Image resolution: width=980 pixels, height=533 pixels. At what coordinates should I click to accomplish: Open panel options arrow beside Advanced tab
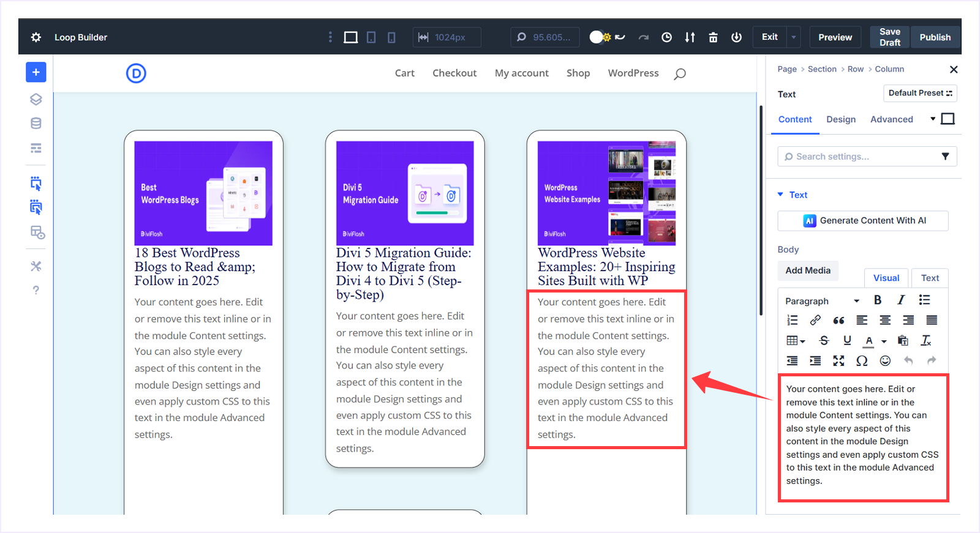pos(933,119)
